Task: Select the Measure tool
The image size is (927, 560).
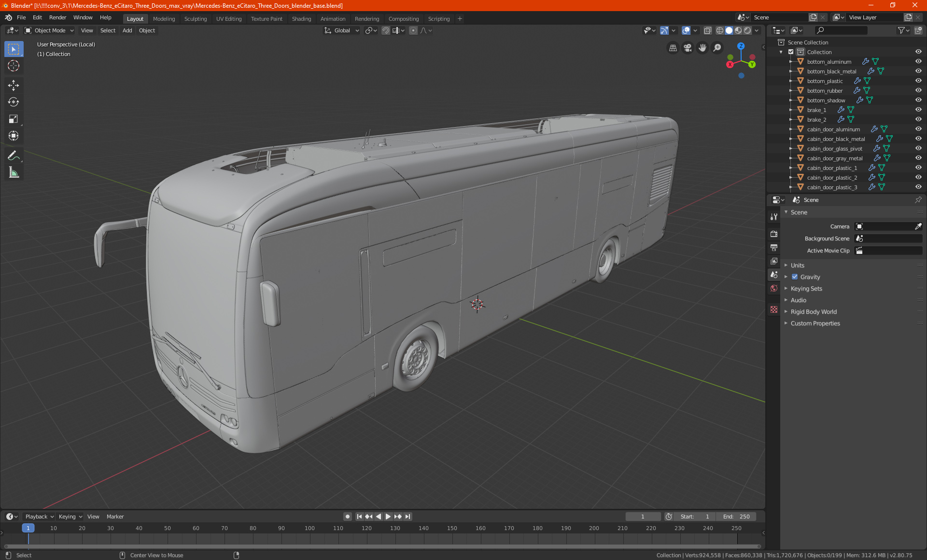Action: coord(14,172)
